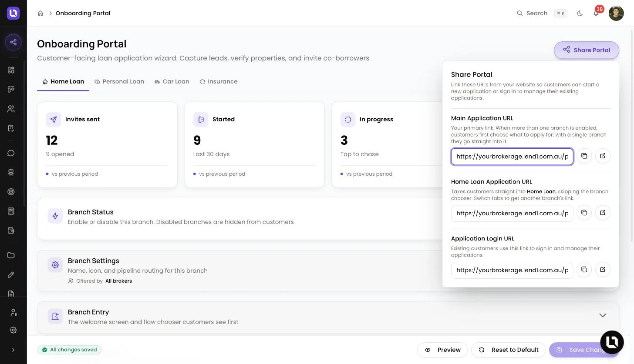Select the Home Loan tab

pyautogui.click(x=63, y=81)
